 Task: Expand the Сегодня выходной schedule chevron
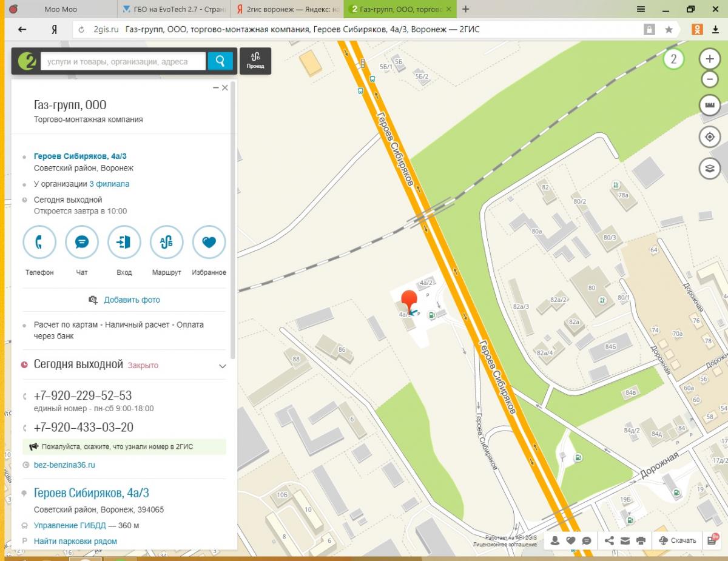click(x=223, y=366)
